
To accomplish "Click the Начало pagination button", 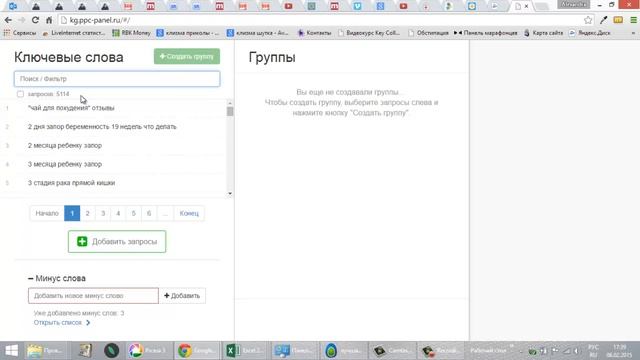I will 47,213.
